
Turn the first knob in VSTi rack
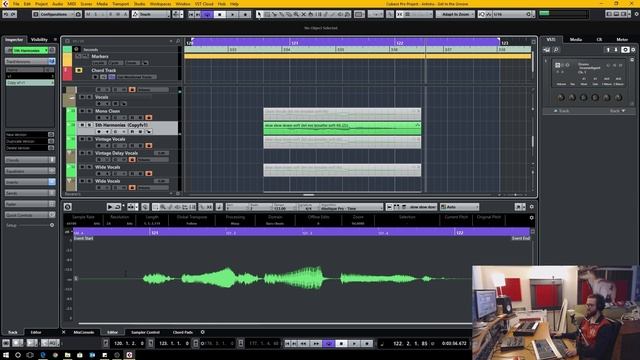[561, 98]
